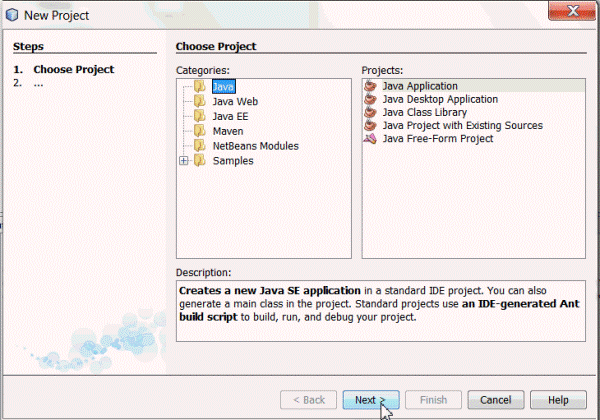Select the Java Web category
The height and width of the screenshot is (420, 600).
tap(235, 101)
